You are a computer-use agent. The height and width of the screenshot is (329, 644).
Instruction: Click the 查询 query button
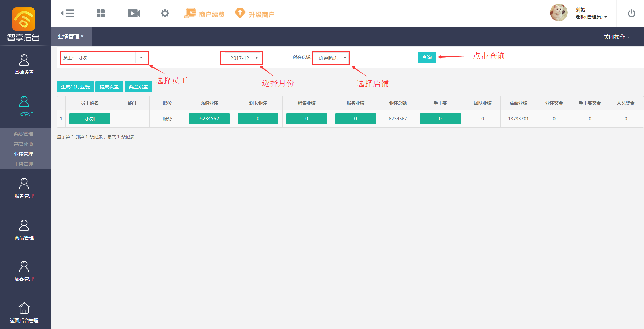pyautogui.click(x=427, y=57)
